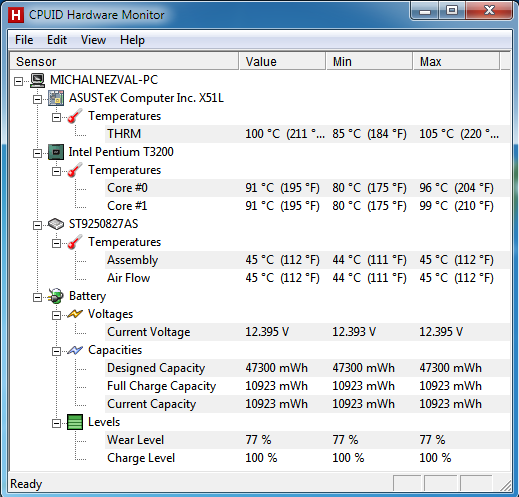Click the ASUSTeK Computer Inc. X51L label
Image resolution: width=519 pixels, height=497 pixels.
click(146, 98)
